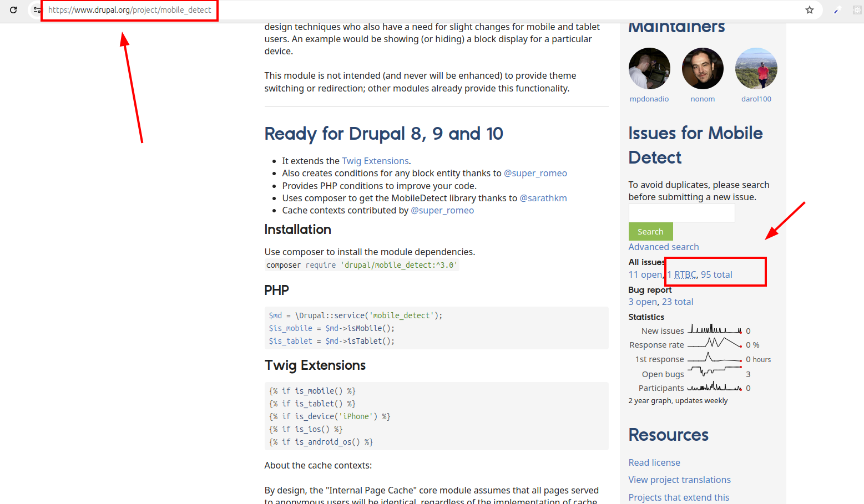Screen dimensions: 864x504
Task: Open the '11 open' issues link
Action: click(645, 275)
